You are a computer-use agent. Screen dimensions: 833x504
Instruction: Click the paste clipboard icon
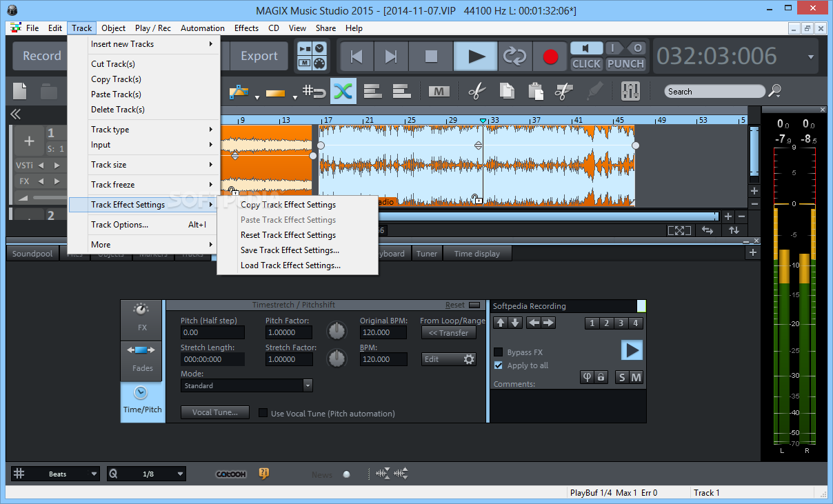[535, 91]
